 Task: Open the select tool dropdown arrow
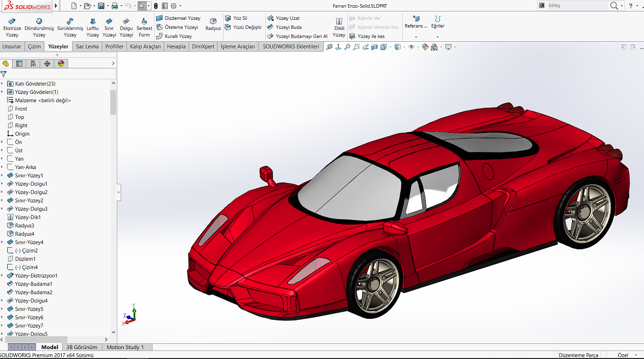(x=149, y=6)
